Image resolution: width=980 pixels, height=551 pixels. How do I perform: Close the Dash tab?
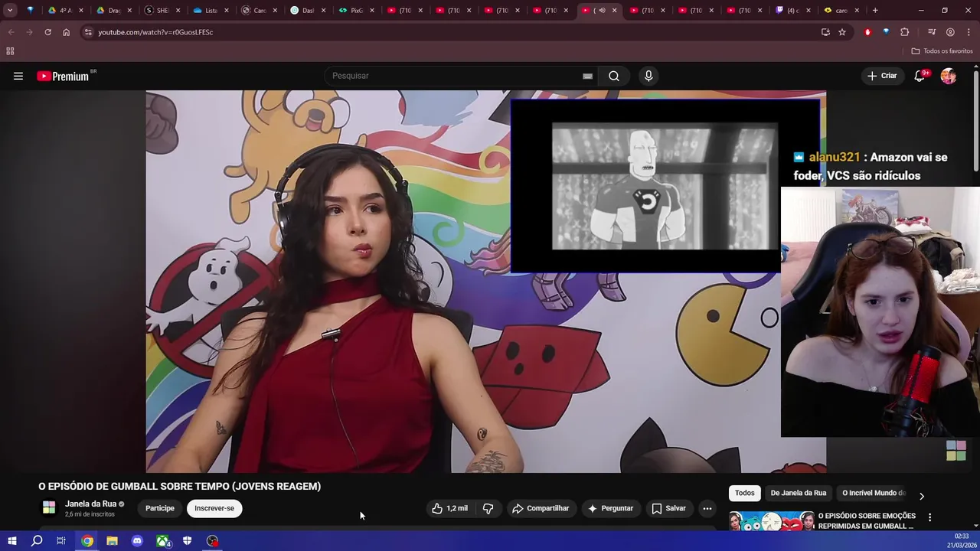click(x=324, y=11)
